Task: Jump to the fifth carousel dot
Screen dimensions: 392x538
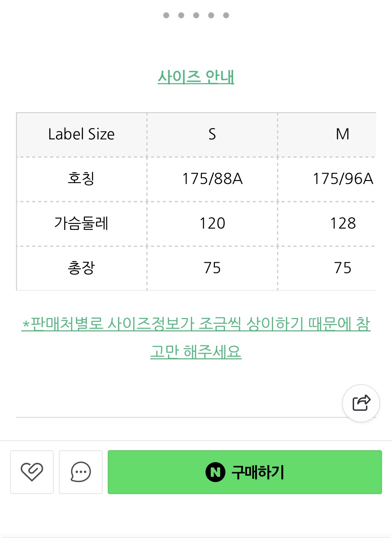Action: point(226,15)
